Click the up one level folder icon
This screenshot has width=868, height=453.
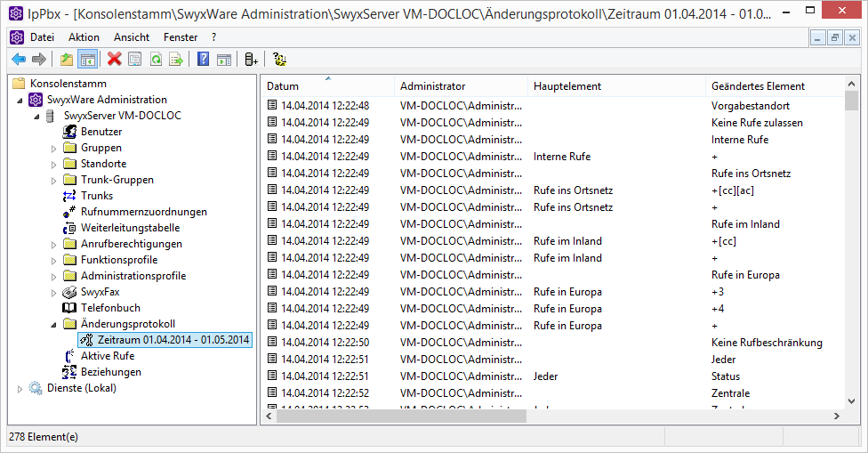click(x=66, y=60)
